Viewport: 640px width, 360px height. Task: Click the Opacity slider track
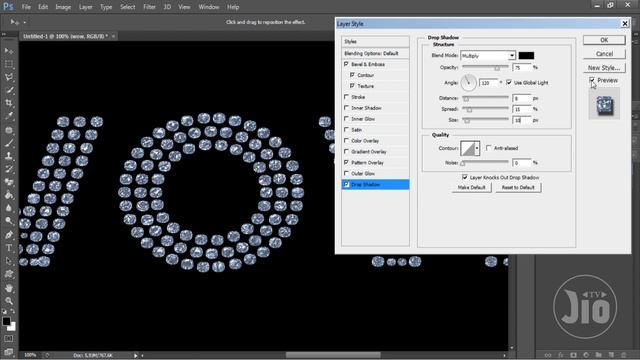[485, 67]
